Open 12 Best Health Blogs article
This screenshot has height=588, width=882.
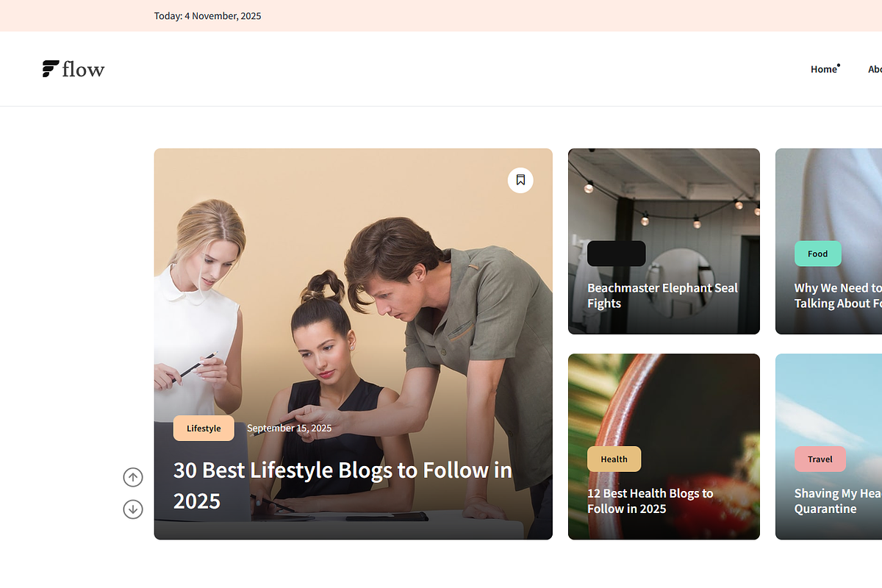[650, 501]
